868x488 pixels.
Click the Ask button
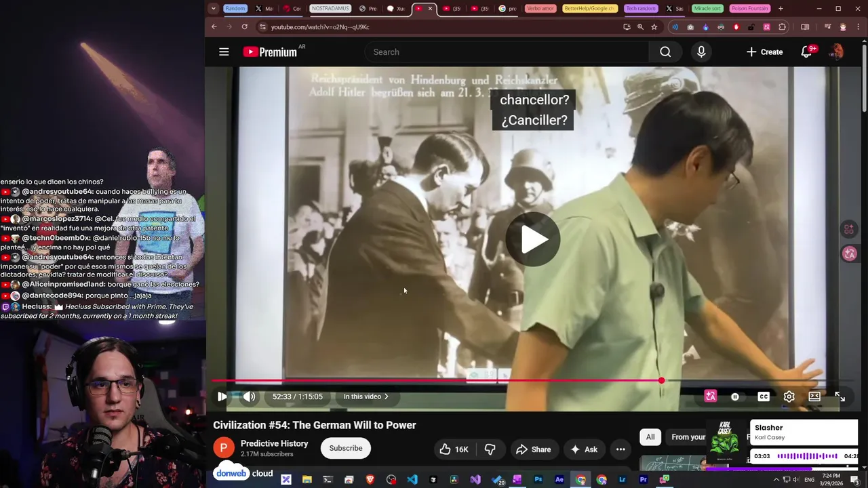(584, 449)
